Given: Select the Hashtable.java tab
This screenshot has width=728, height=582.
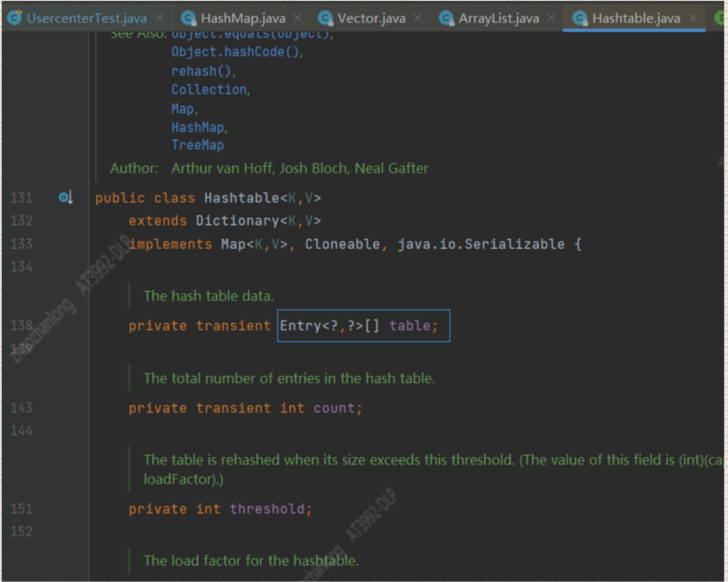Looking at the screenshot, I should point(636,18).
